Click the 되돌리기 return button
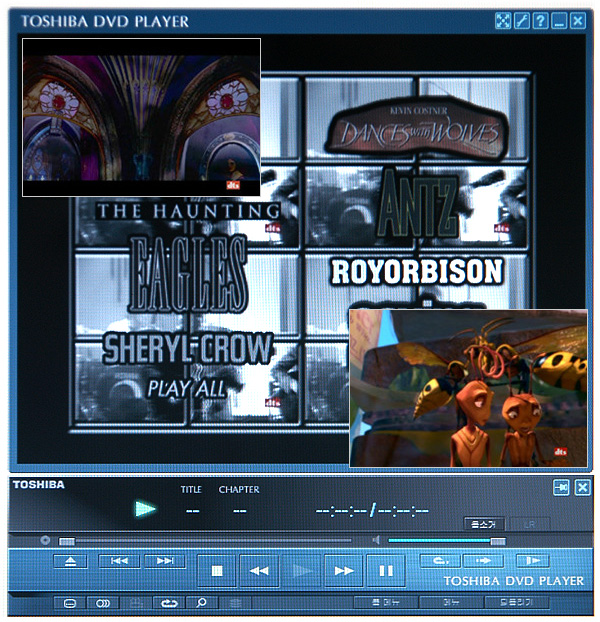 (517, 603)
